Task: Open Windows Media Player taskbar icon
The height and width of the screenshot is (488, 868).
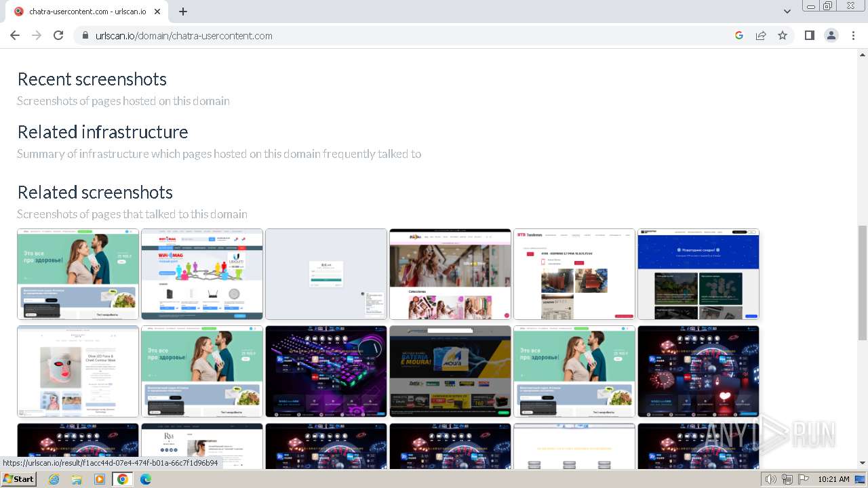Action: click(100, 479)
